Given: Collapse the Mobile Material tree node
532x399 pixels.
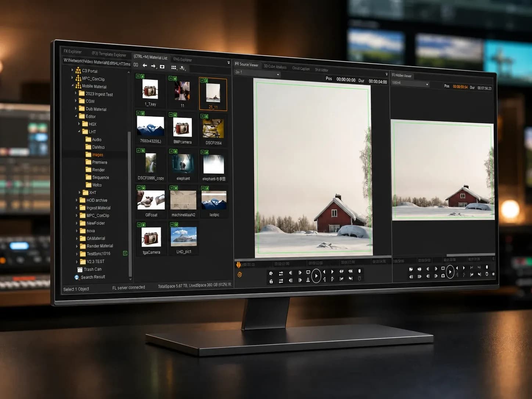Looking at the screenshot, I should 72,85.
